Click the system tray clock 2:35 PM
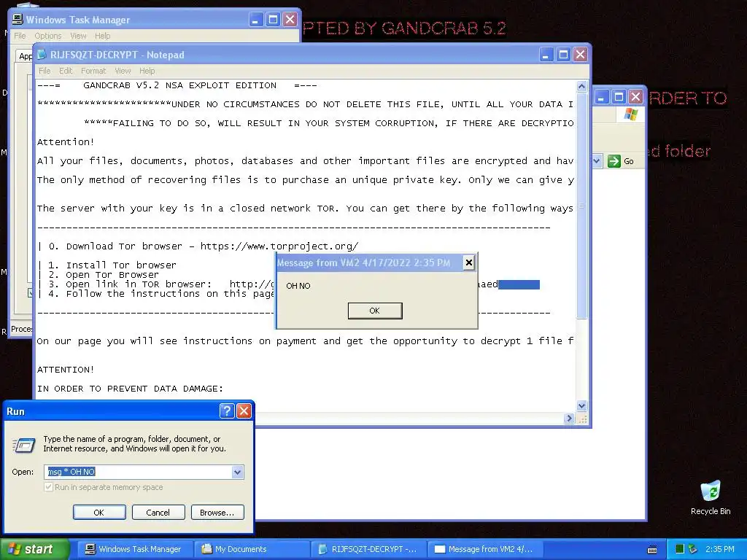Viewport: 747px width, 560px height. pyautogui.click(x=720, y=549)
